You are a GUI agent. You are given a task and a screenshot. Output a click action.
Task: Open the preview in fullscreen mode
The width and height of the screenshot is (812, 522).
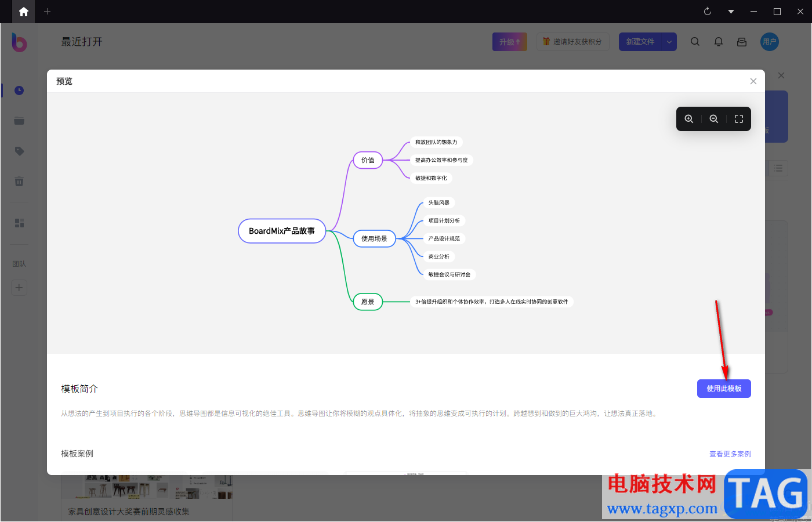pos(739,119)
